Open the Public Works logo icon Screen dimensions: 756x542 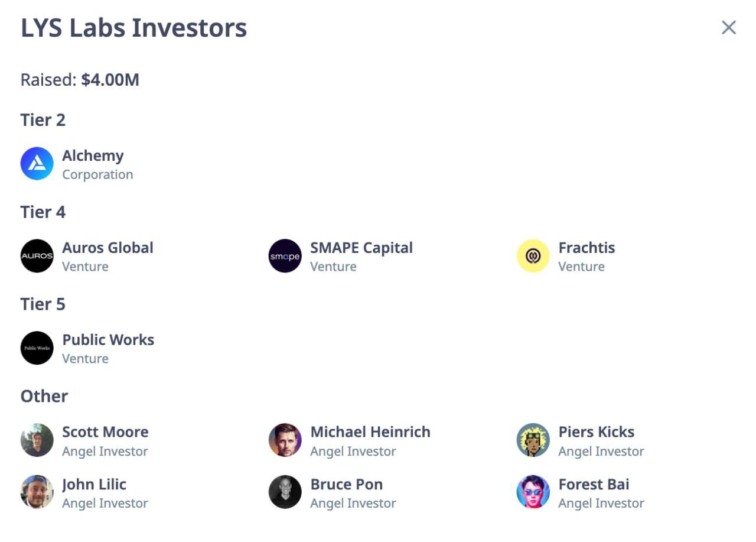pos(37,348)
